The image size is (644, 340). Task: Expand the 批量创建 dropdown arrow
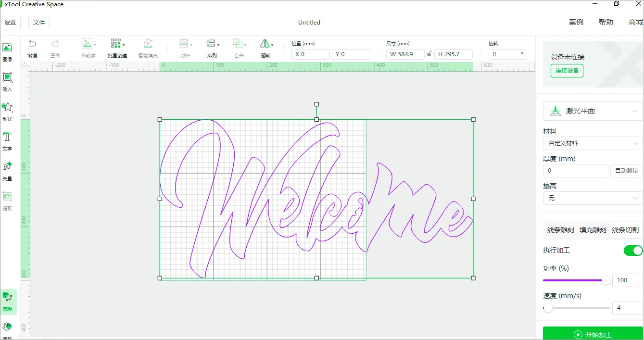tap(124, 45)
